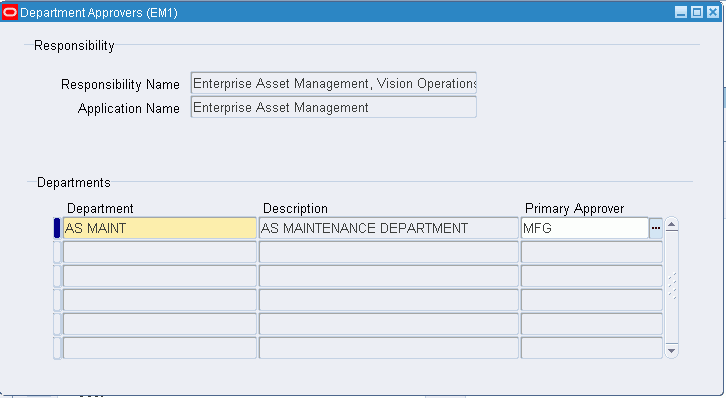Image resolution: width=726 pixels, height=398 pixels.
Task: Click the Application Name field
Action: 333,107
